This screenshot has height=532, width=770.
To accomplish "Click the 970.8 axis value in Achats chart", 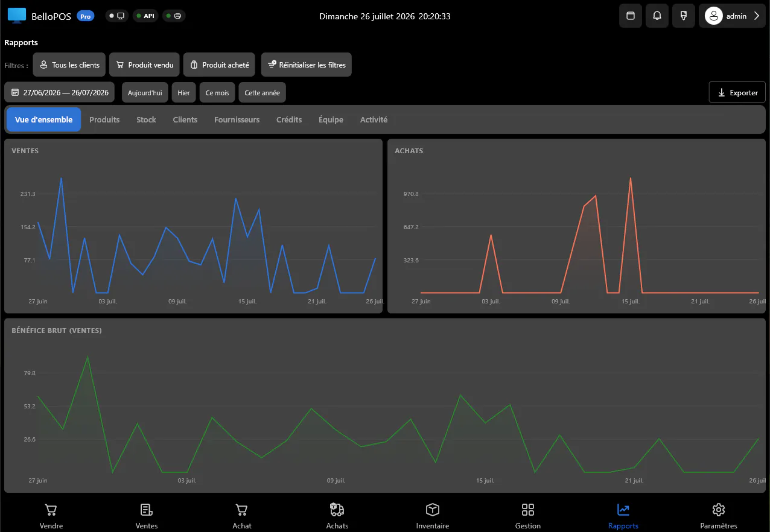I will click(410, 194).
